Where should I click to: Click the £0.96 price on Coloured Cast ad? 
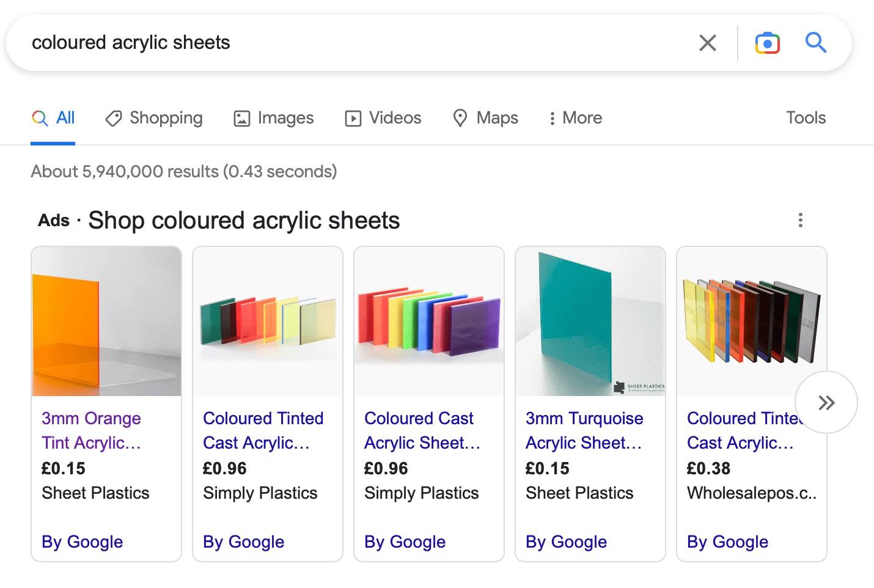(386, 469)
